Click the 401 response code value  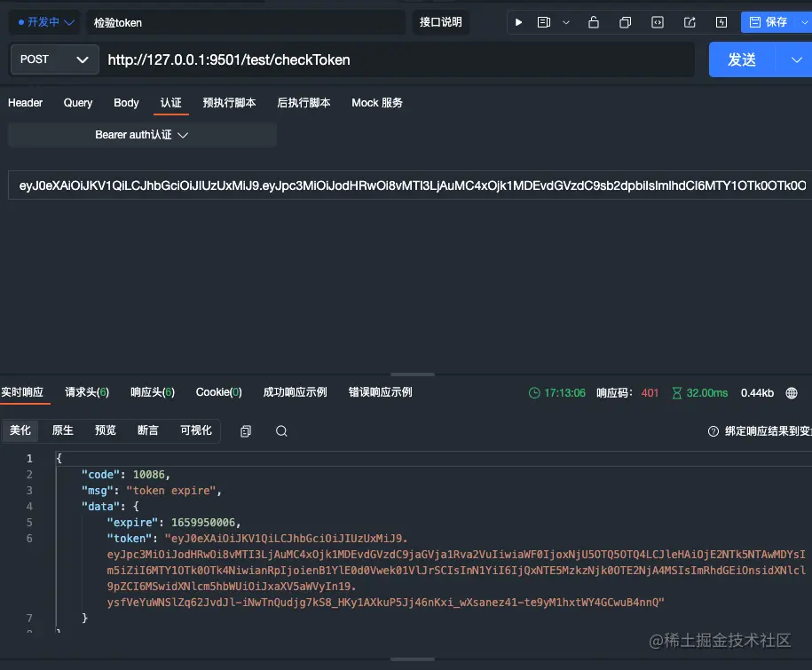650,393
